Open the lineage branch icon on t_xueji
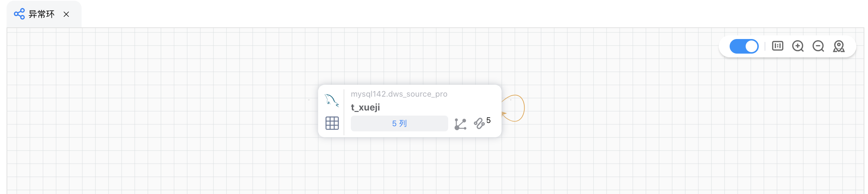This screenshot has height=194, width=868. [x=460, y=124]
